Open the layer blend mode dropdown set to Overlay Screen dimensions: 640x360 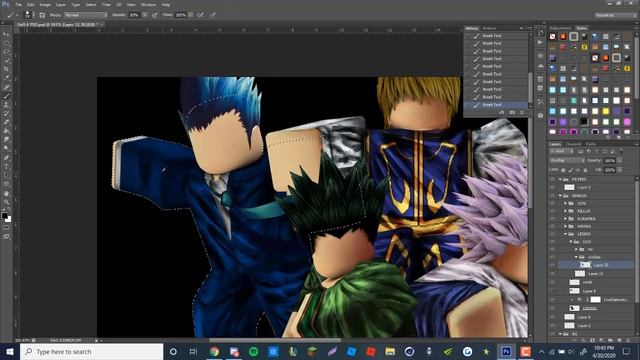(567, 160)
